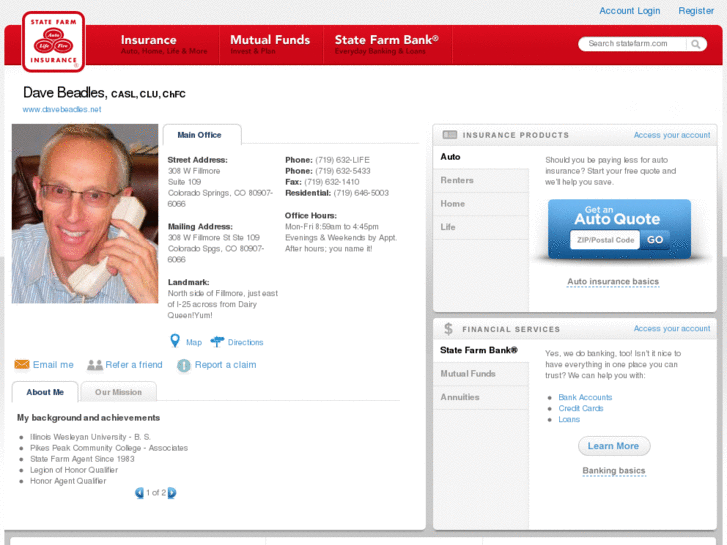Viewport: 727px width, 545px height.
Task: Click the Refer a friend link
Action: [134, 365]
